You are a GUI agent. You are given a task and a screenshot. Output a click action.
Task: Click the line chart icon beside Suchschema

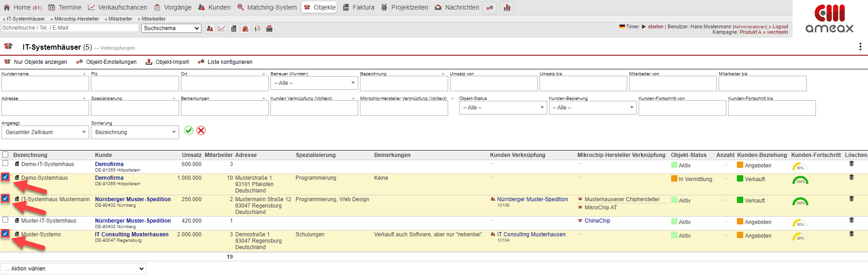[x=222, y=29]
